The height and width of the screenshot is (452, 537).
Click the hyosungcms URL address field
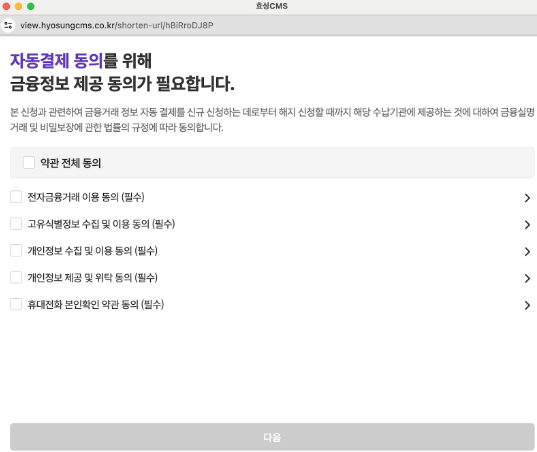pyautogui.click(x=116, y=25)
